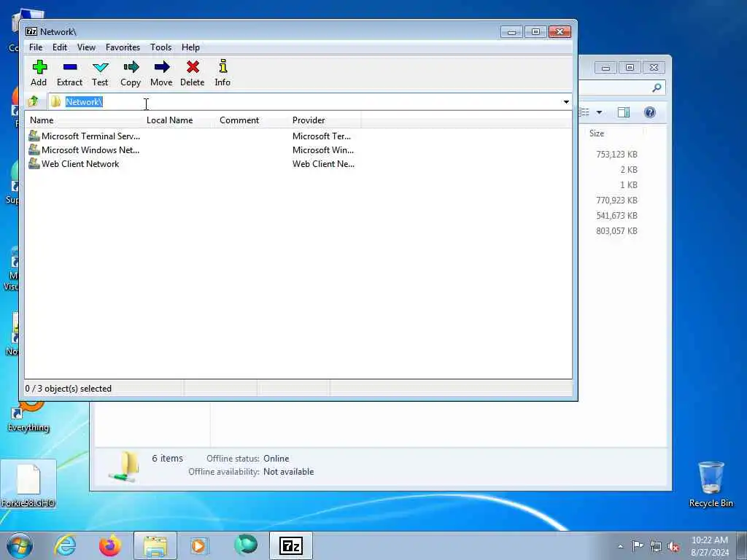This screenshot has width=747, height=560.
Task: Expand the address bar path dropdown
Action: 566,102
